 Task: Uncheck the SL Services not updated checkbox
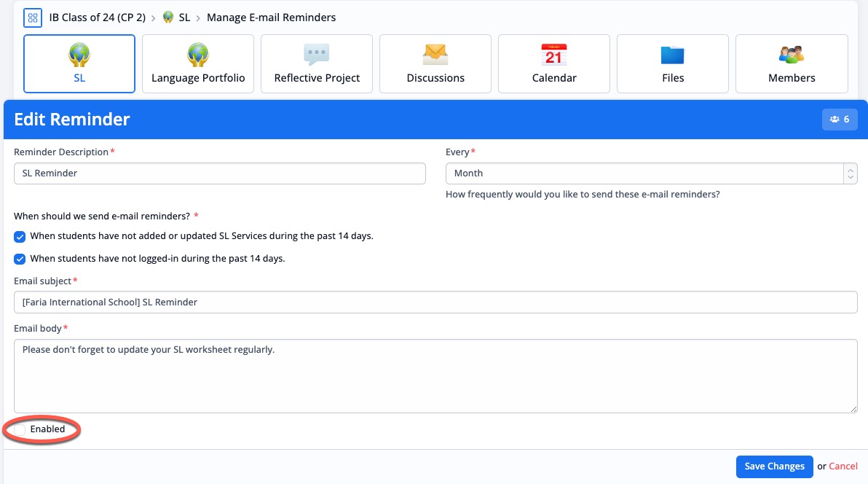click(x=20, y=237)
